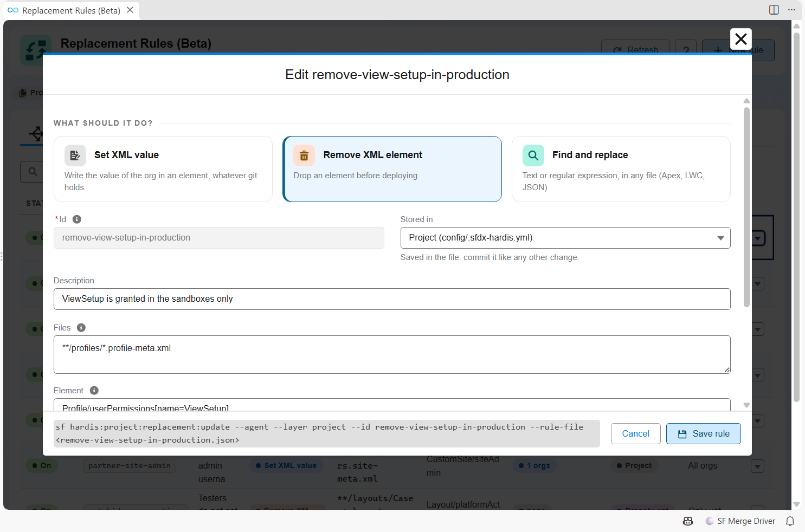
Task: Click the Cancel button
Action: 636,433
